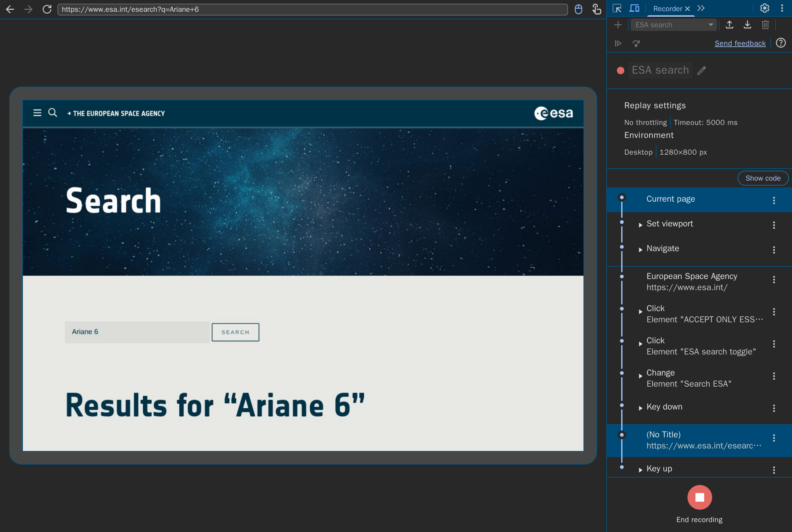Open the DevTools settings gear
792x532 pixels.
764,8
